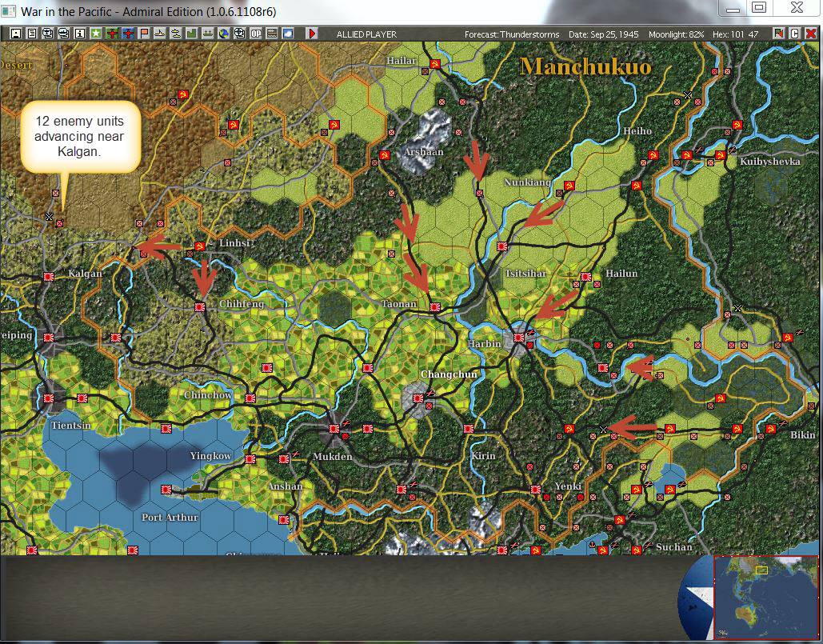Screen dimensions: 823x644
Task: Select the base icon at Chihfeng
Action: [199, 307]
